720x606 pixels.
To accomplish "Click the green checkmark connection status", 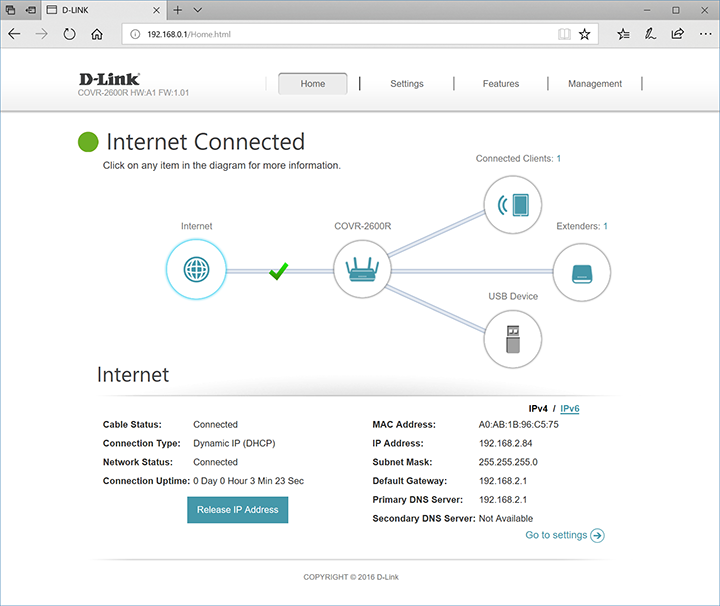I will (x=279, y=271).
